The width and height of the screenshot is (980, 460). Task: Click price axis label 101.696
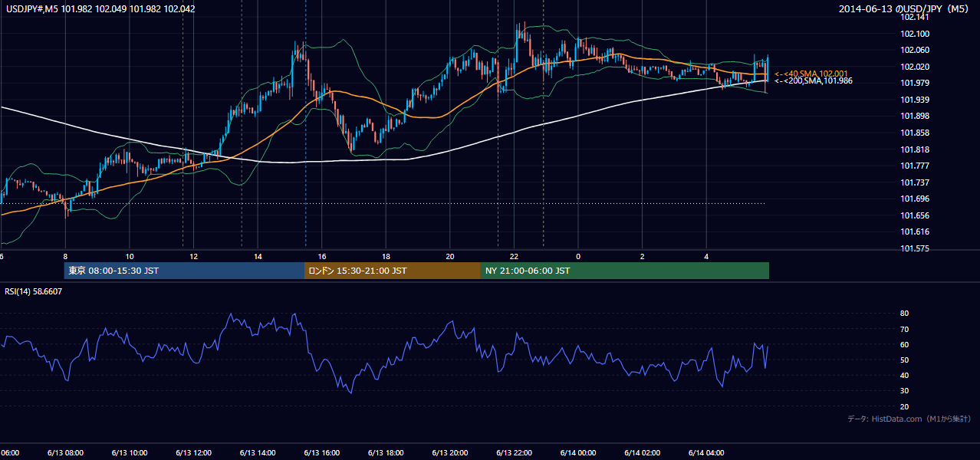pos(914,199)
